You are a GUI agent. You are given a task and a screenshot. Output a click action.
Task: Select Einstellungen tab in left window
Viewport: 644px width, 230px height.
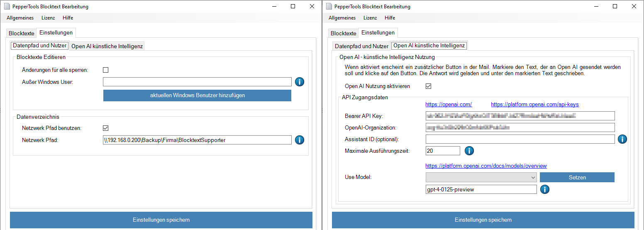pos(56,32)
